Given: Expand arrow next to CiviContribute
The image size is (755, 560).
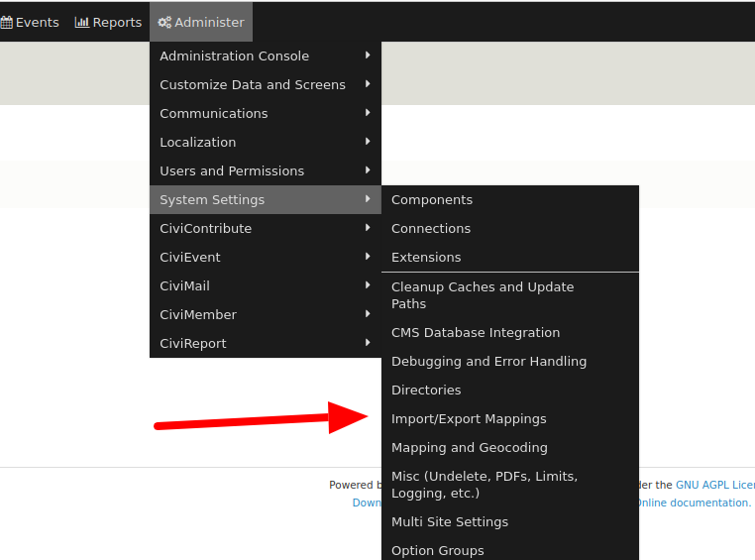Looking at the screenshot, I should tap(368, 228).
